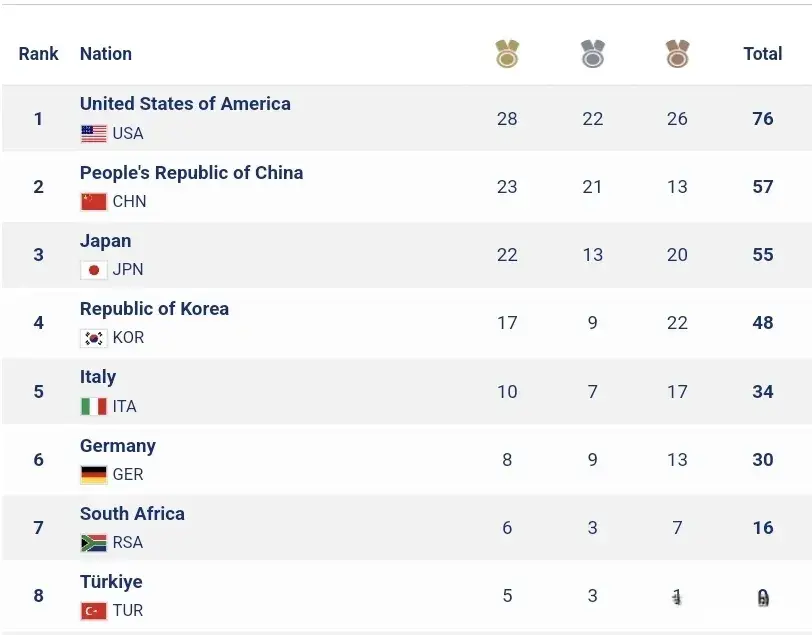Click the Germany flag icon
The image size is (812, 635).
94,474
